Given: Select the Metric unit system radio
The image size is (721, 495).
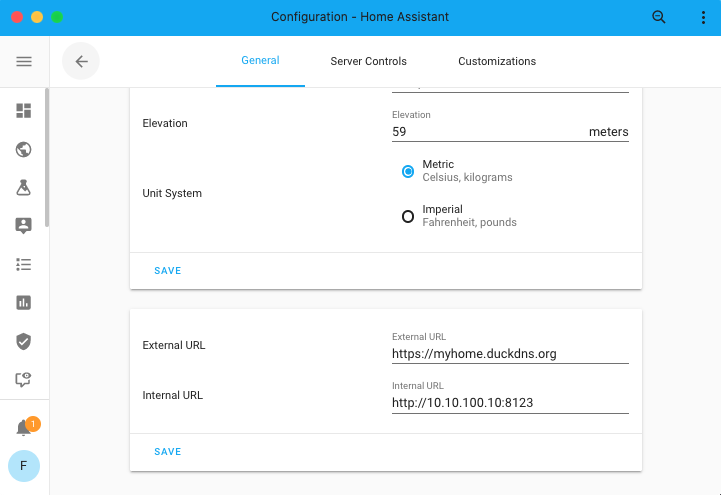Looking at the screenshot, I should 407,171.
